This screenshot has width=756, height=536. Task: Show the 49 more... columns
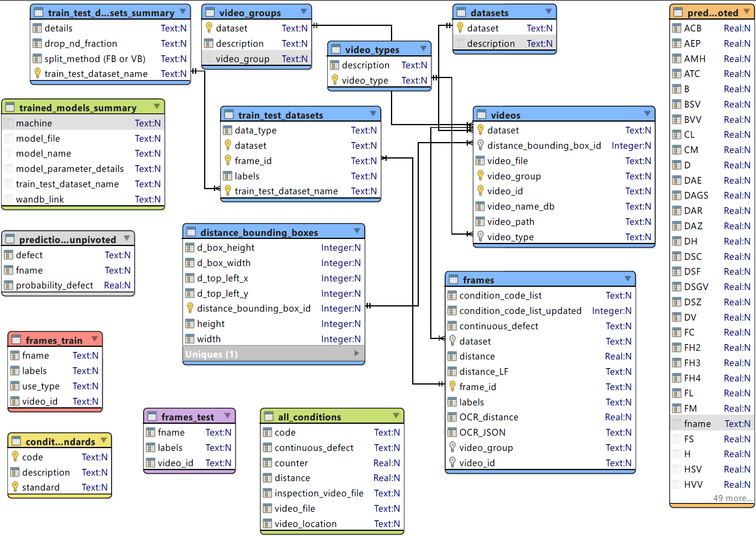[x=732, y=498]
